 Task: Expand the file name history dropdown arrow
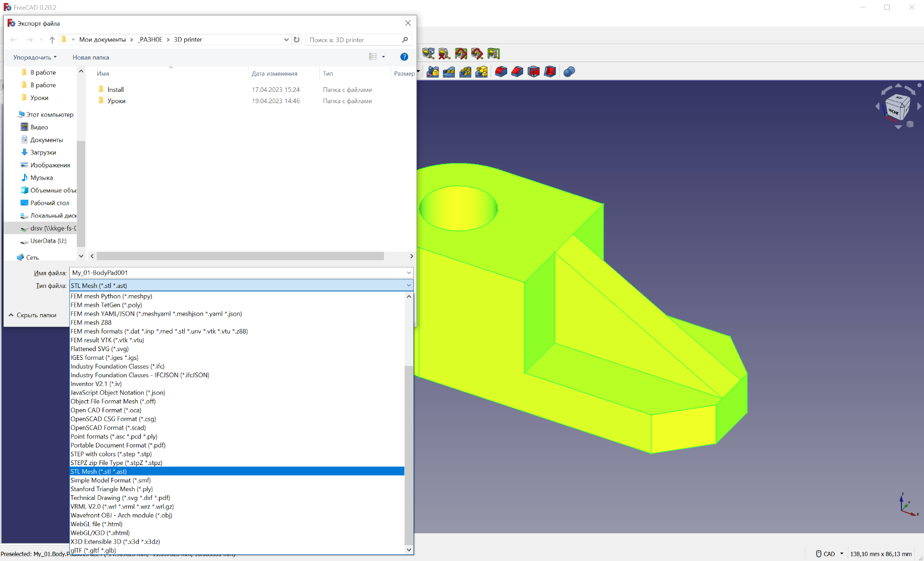coord(409,273)
